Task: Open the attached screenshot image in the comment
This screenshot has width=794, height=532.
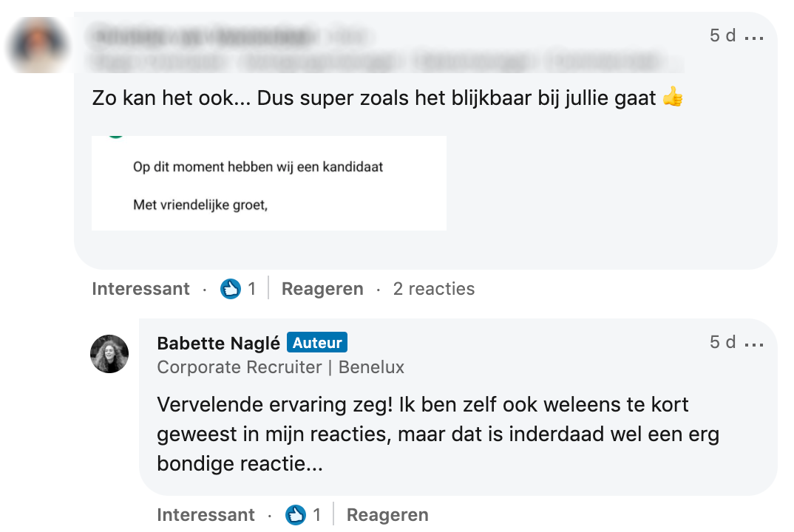Action: coord(269,183)
